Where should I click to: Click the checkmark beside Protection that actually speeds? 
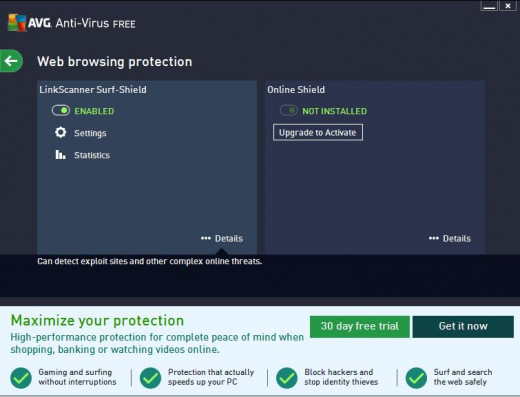150,378
